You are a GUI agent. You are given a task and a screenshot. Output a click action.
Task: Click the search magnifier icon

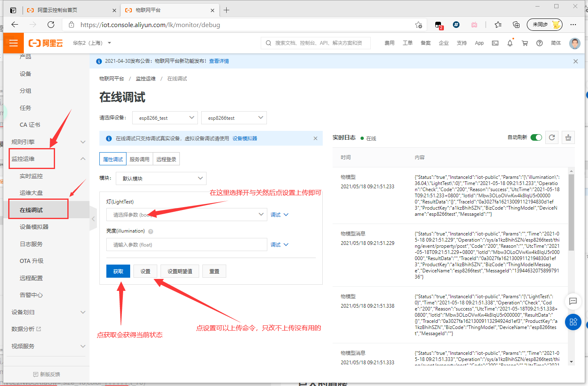click(x=269, y=43)
